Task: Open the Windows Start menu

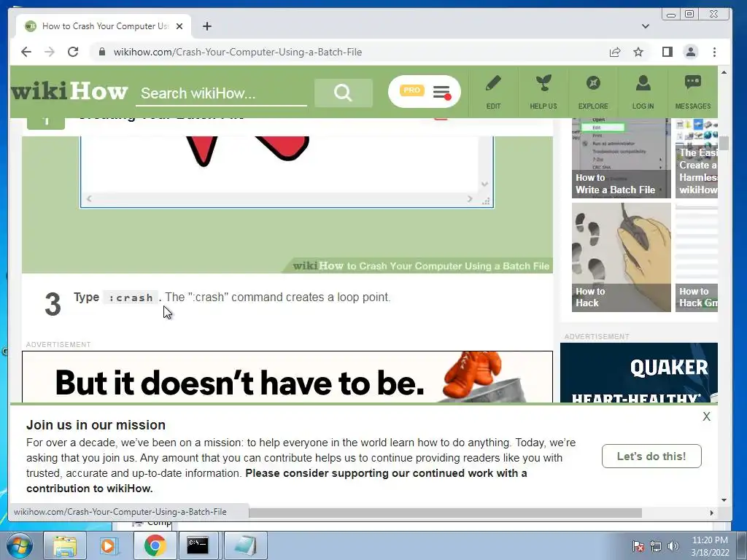Action: coord(20,545)
